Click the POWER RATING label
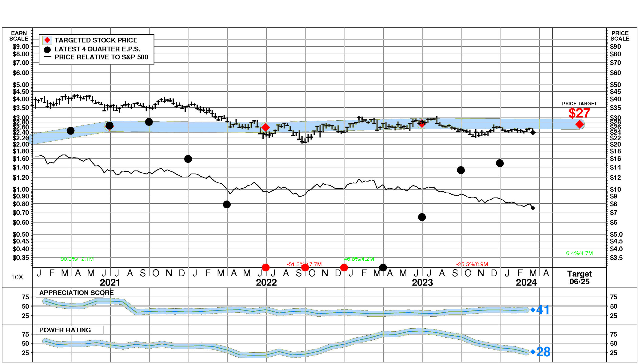Screen dimensions: 638x364 click(65, 330)
